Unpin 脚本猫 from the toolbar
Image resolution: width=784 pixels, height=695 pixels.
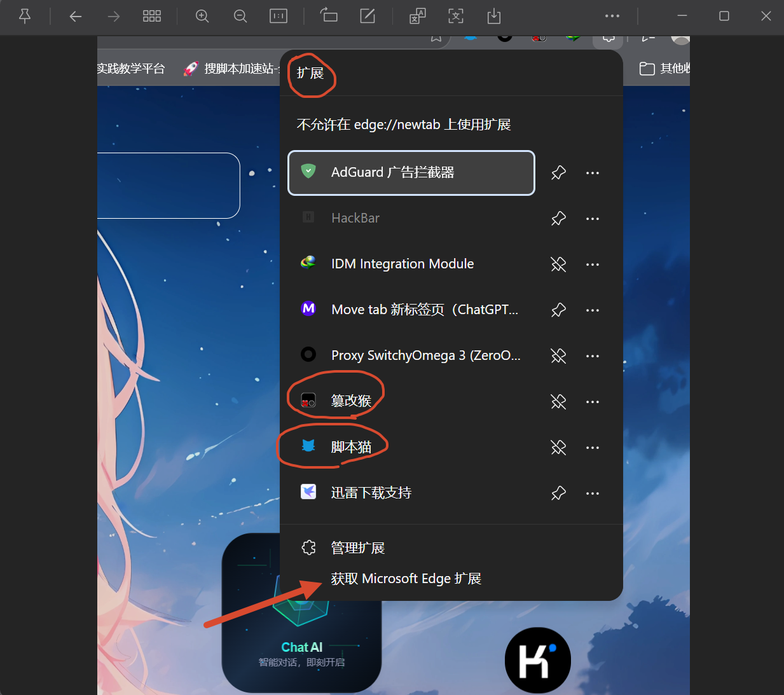[558, 448]
